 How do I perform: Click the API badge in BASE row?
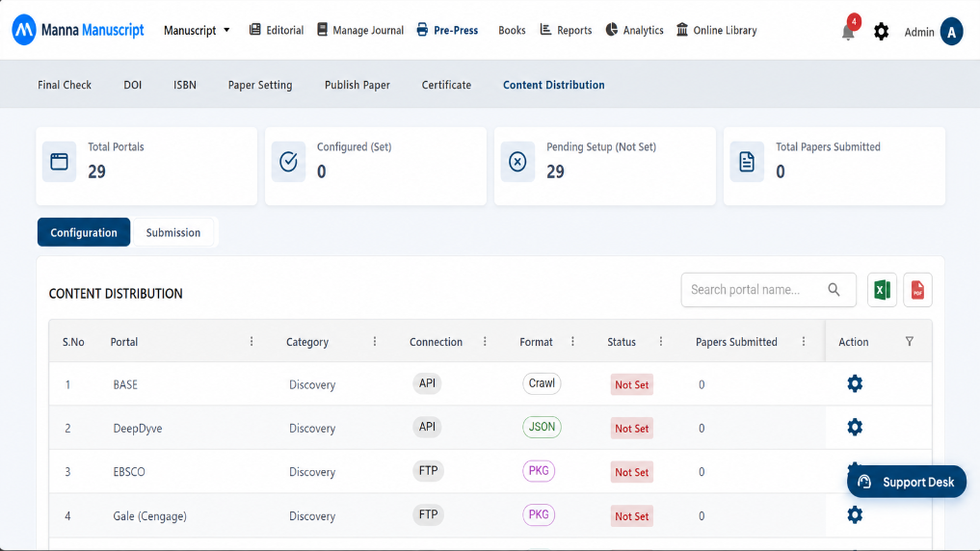click(x=427, y=383)
